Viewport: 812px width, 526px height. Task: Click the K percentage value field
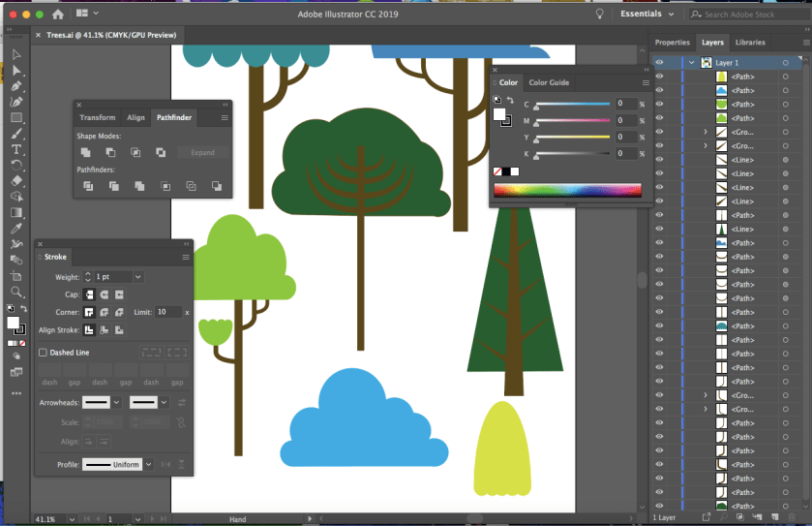(625, 153)
